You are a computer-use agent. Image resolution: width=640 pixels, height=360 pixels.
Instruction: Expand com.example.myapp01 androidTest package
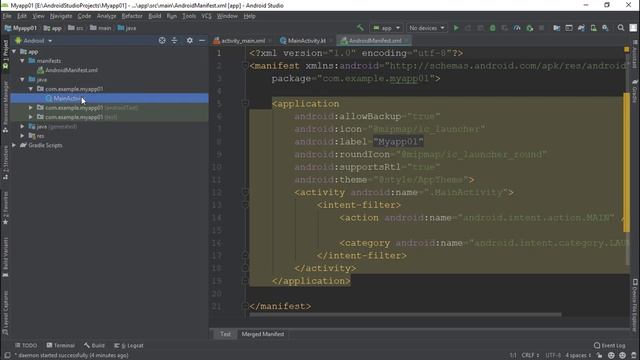click(x=31, y=108)
